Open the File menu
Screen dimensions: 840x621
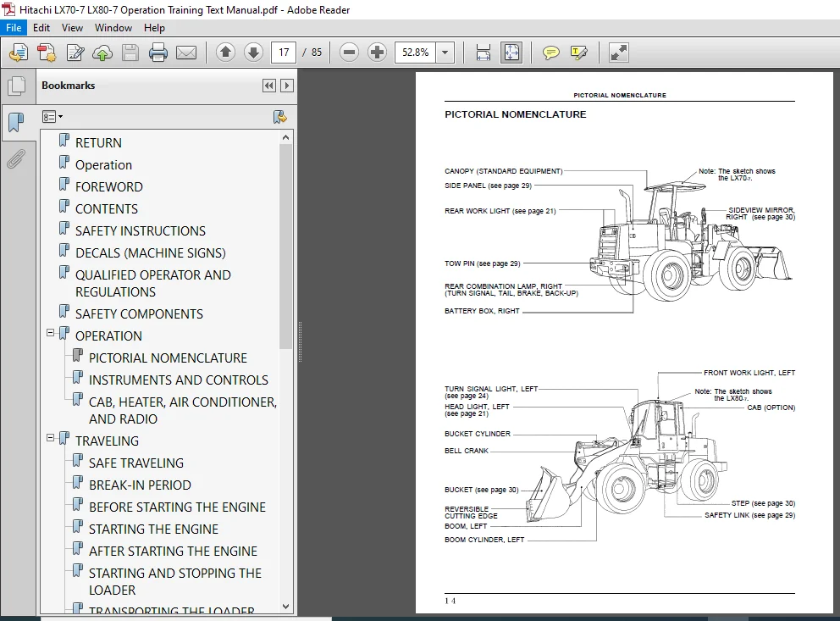coord(14,28)
